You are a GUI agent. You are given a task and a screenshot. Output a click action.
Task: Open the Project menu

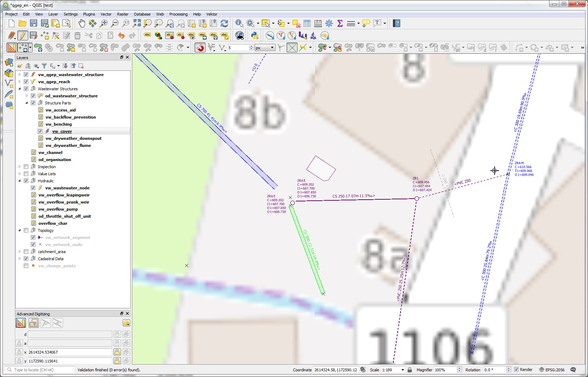11,14
